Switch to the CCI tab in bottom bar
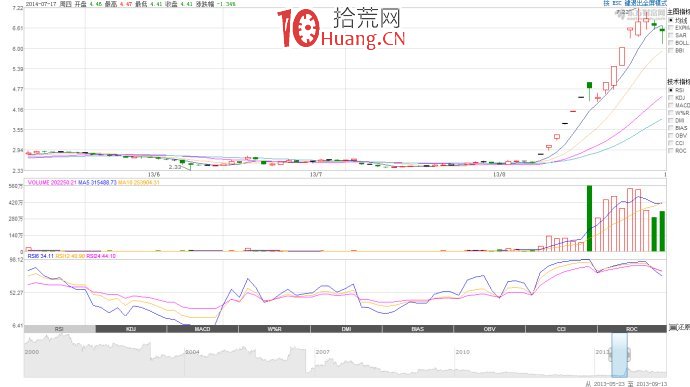The width and height of the screenshot is (690, 387). point(561,329)
